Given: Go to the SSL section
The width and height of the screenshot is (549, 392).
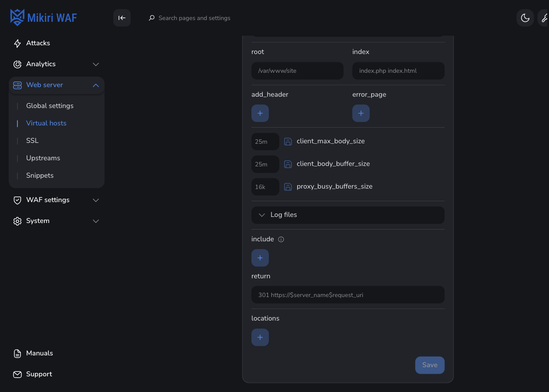Looking at the screenshot, I should pos(32,141).
